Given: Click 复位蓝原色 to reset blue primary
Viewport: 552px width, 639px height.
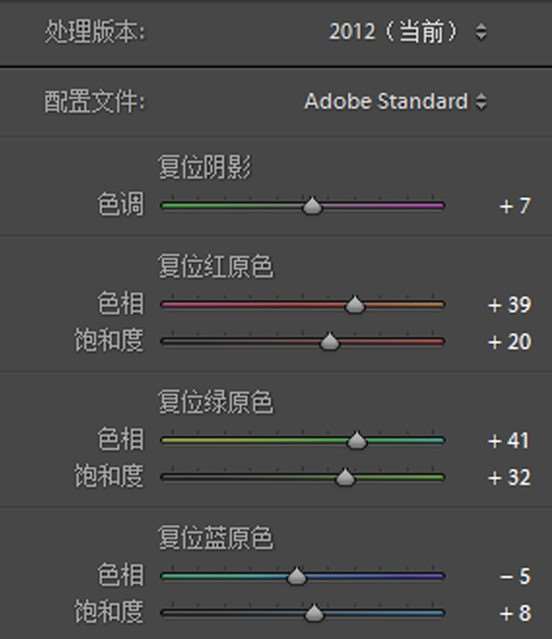Looking at the screenshot, I should [216, 538].
